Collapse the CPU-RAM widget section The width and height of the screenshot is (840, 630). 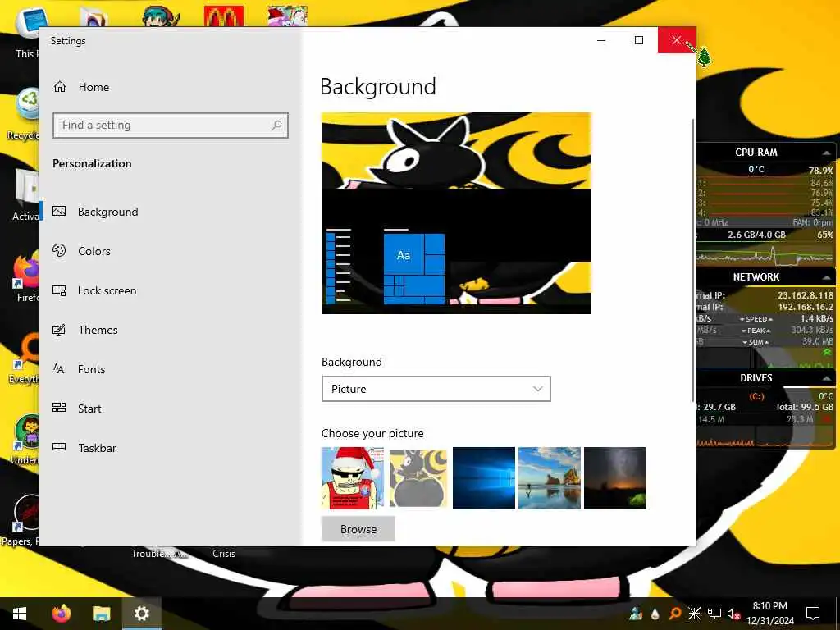point(827,153)
